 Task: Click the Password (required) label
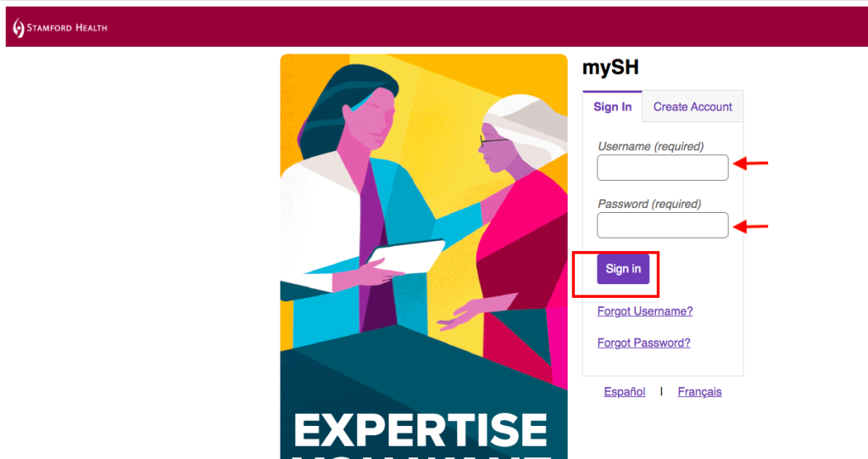pyautogui.click(x=649, y=204)
